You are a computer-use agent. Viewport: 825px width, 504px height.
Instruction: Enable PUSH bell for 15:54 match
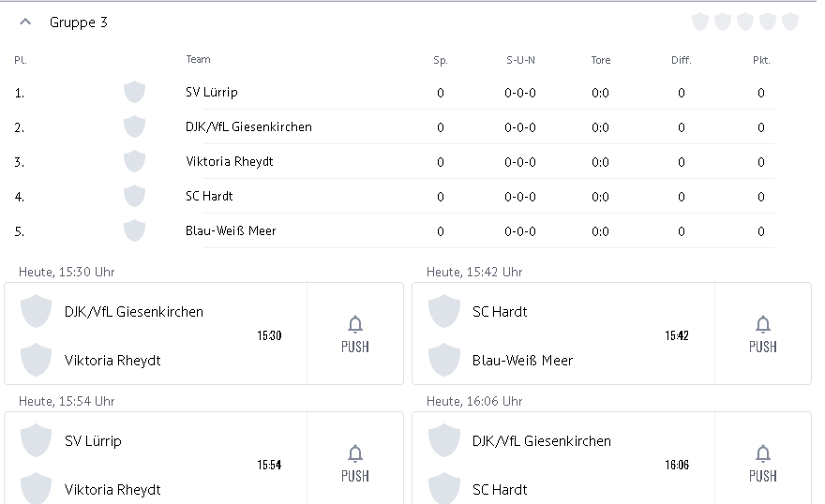coord(354,463)
